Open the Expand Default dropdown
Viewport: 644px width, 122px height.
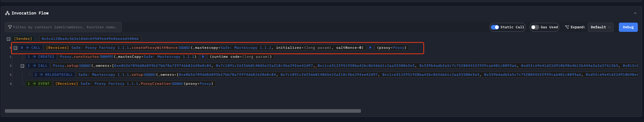click(601, 27)
